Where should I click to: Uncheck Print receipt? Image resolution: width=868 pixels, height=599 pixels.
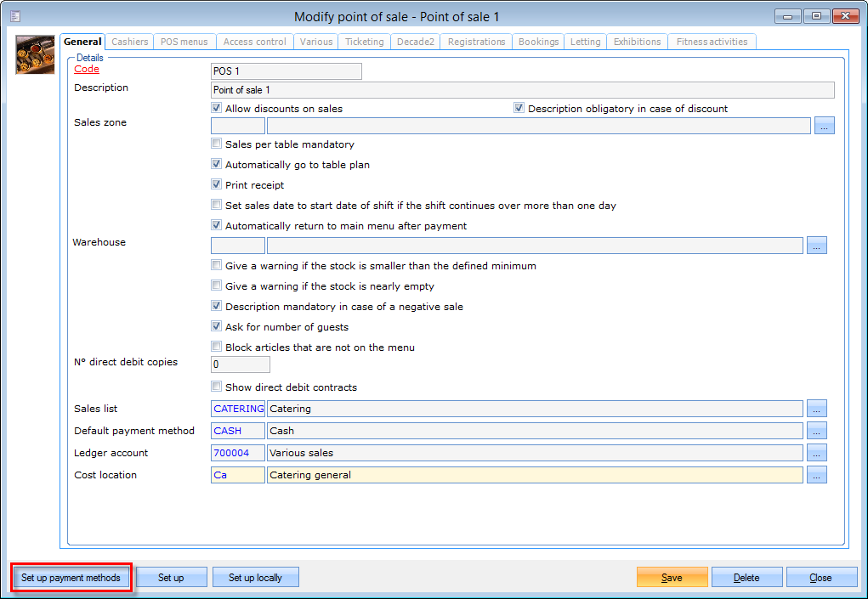pyautogui.click(x=216, y=184)
